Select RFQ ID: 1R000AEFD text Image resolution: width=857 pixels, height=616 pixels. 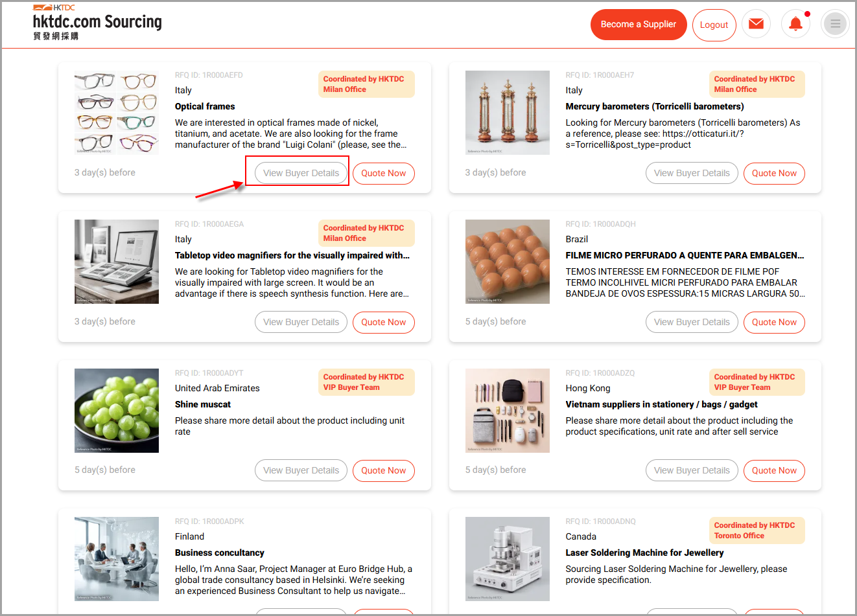[x=209, y=75]
